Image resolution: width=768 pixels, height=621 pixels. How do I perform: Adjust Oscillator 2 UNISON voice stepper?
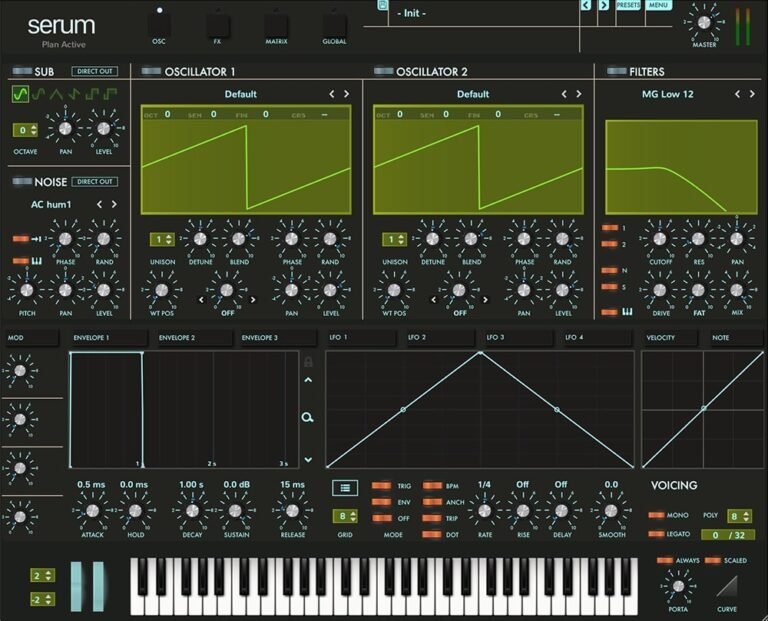394,239
